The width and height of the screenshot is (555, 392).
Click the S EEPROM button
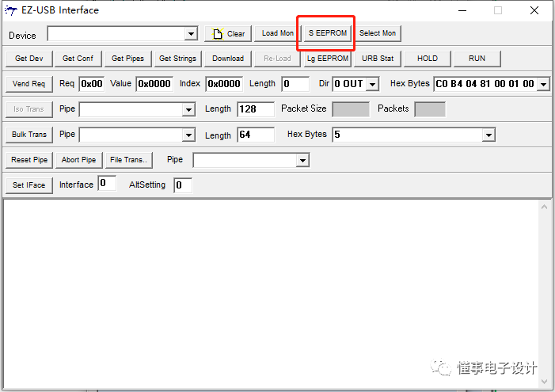pos(328,33)
